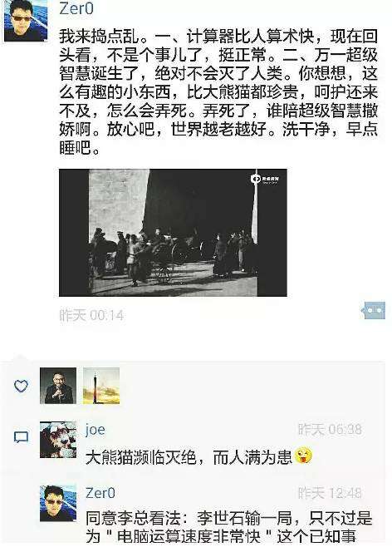The width and height of the screenshot is (392, 547).
Task: View profile of first liker in suit
Action: coord(58,386)
